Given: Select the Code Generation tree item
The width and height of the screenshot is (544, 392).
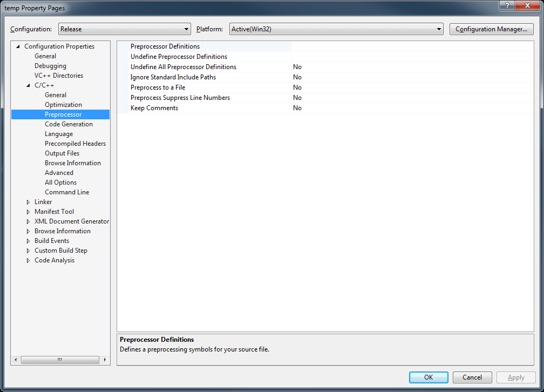Looking at the screenshot, I should pyautogui.click(x=69, y=124).
